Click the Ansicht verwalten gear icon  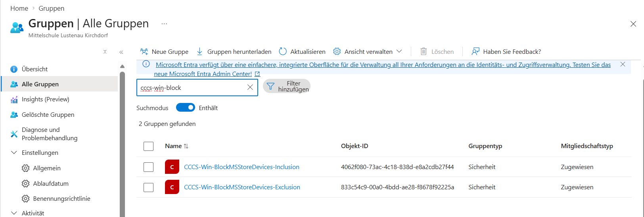pos(337,51)
